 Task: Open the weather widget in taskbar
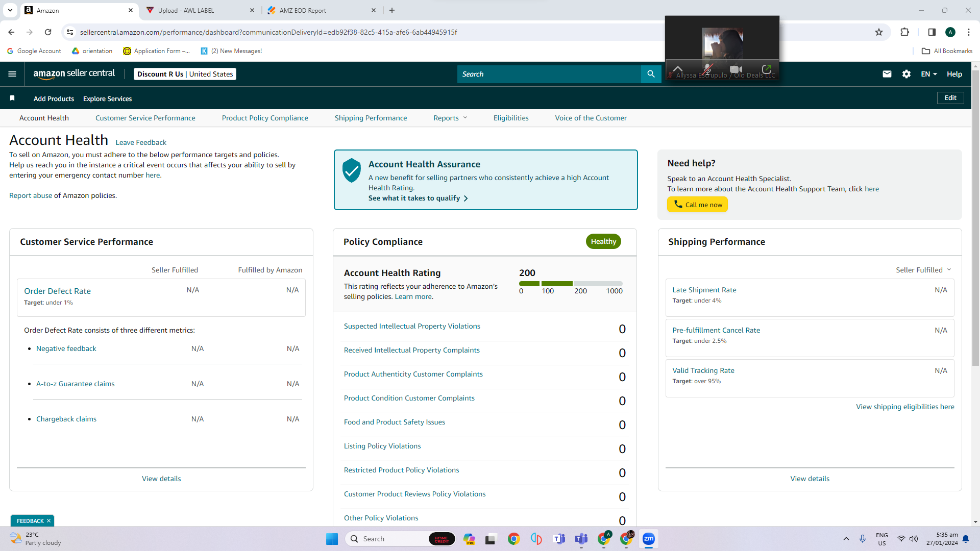tap(35, 539)
